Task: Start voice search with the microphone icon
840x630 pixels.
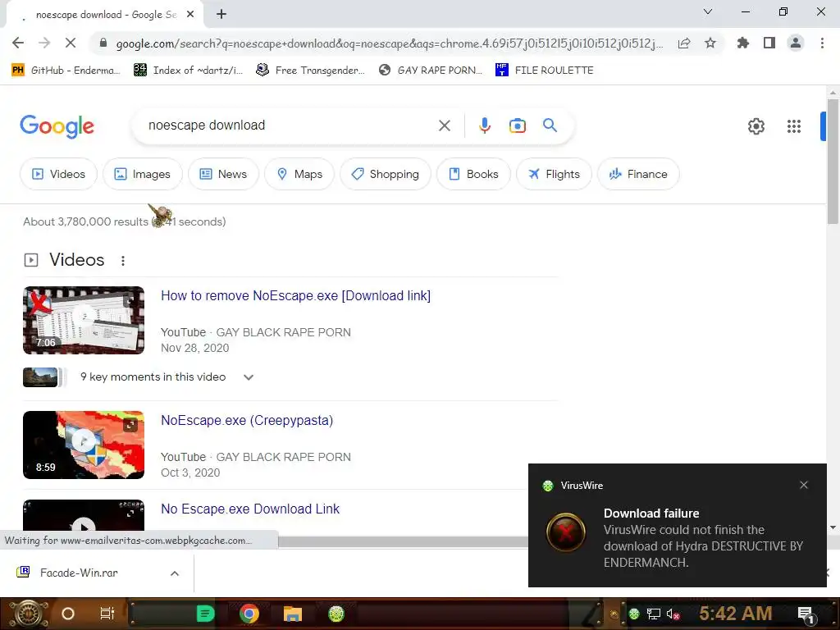Action: (484, 126)
